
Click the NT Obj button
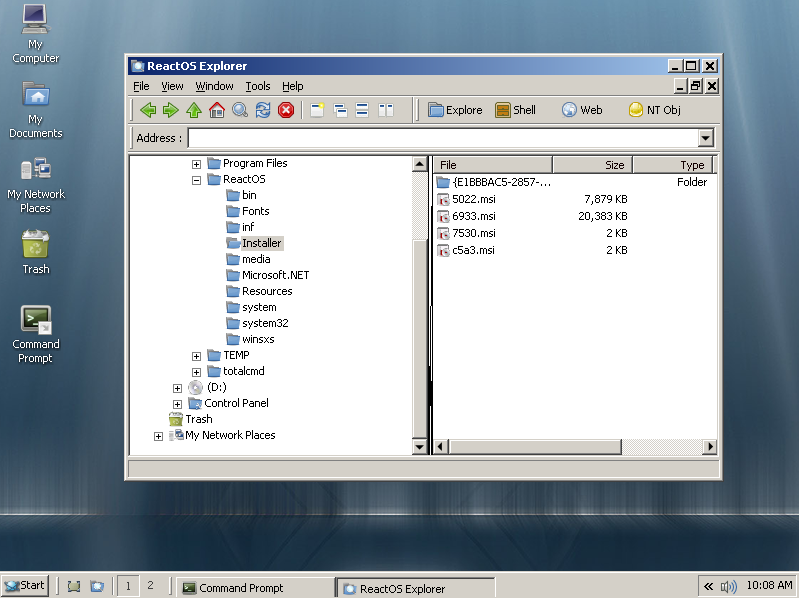[x=655, y=110]
